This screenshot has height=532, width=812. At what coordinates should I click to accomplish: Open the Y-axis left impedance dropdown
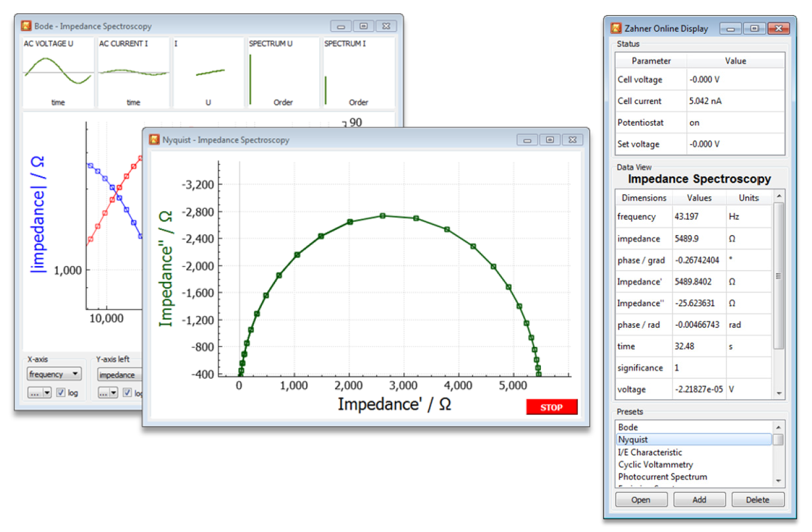coord(120,374)
